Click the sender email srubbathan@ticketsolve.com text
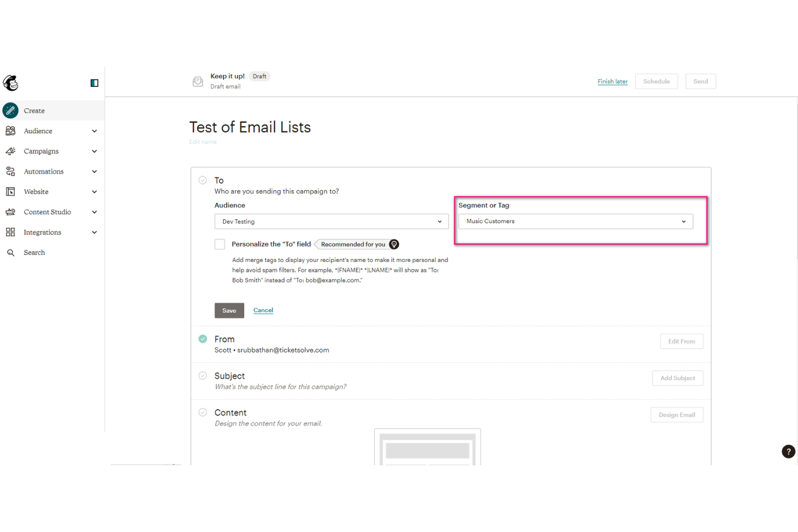 point(283,350)
